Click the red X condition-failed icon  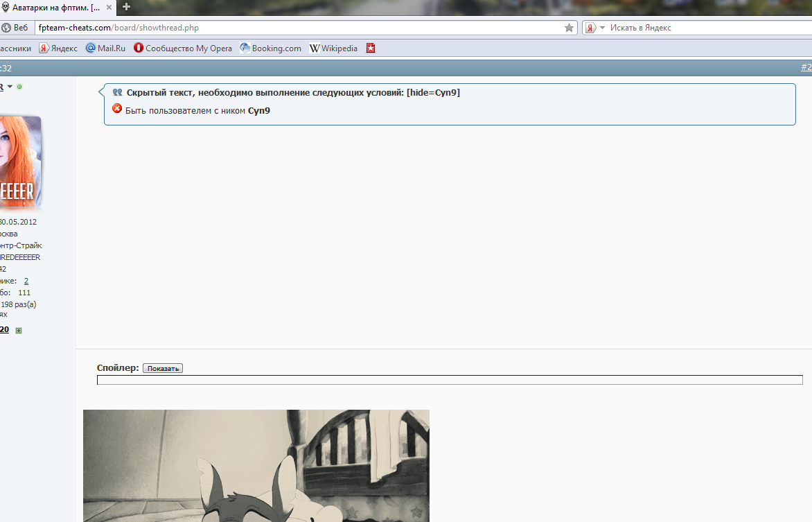117,108
